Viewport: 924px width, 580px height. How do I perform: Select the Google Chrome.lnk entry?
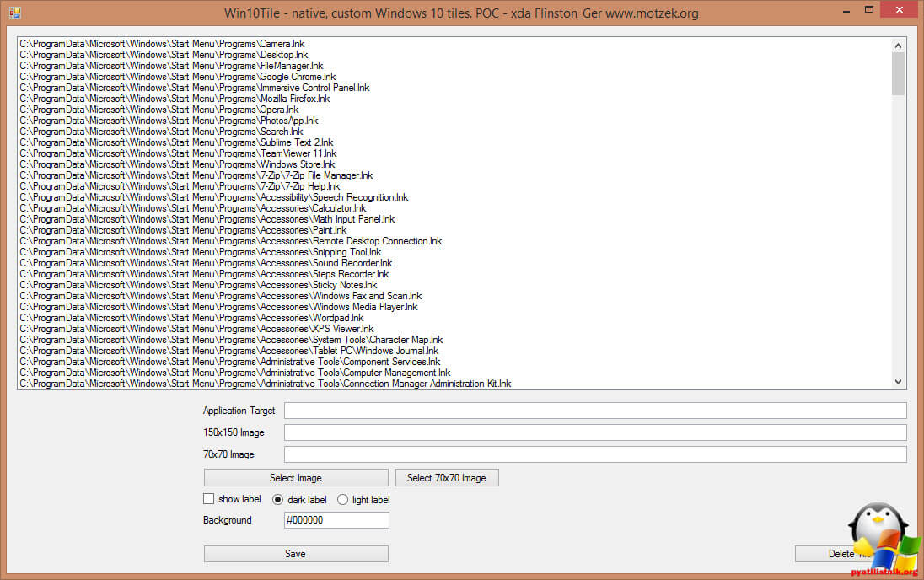click(178, 77)
